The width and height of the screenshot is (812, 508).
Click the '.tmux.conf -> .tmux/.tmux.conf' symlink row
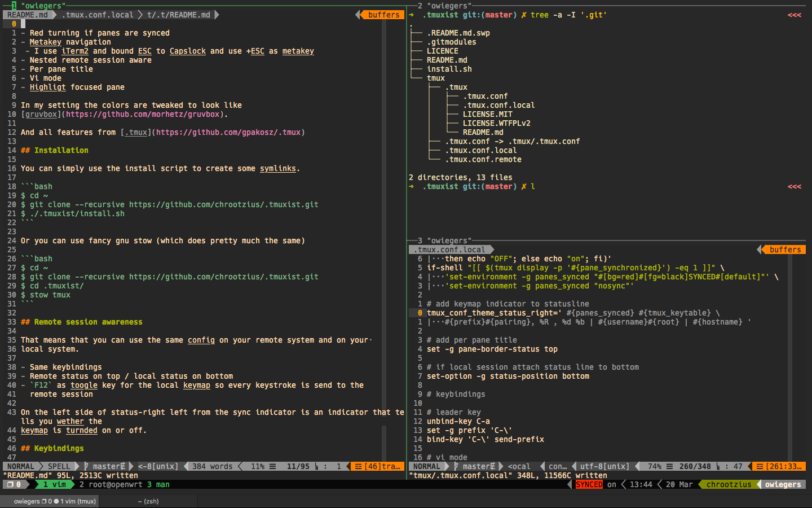coord(513,141)
